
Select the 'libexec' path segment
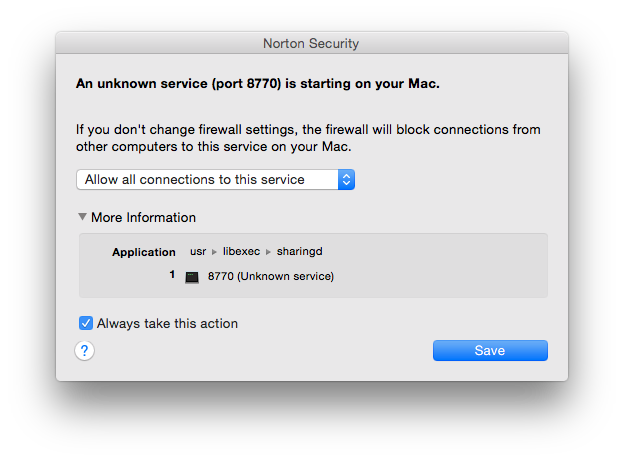pyautogui.click(x=241, y=252)
